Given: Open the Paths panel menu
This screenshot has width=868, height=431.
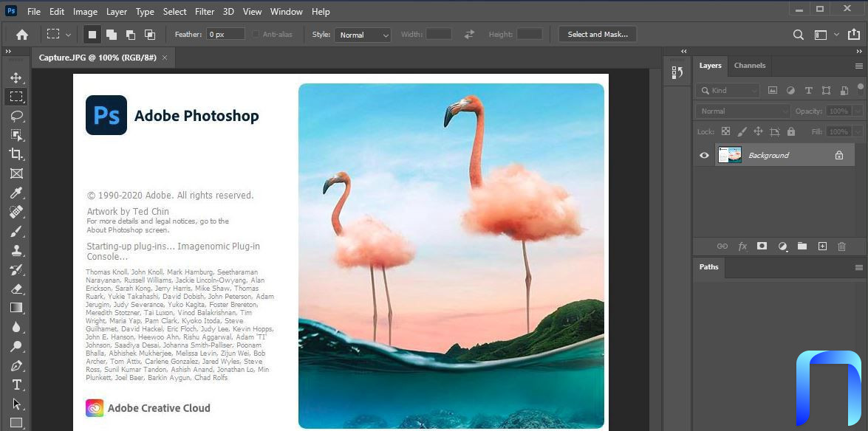Looking at the screenshot, I should [x=858, y=267].
